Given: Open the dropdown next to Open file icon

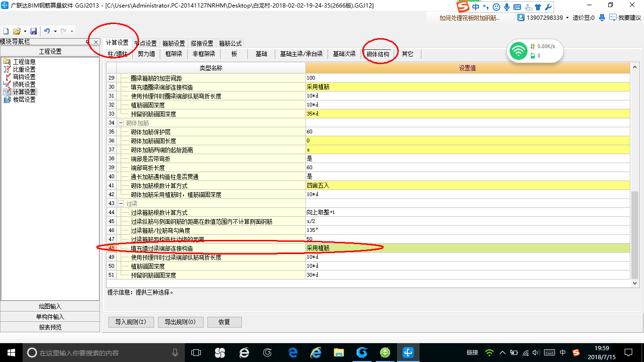Looking at the screenshot, I should tap(24, 31).
